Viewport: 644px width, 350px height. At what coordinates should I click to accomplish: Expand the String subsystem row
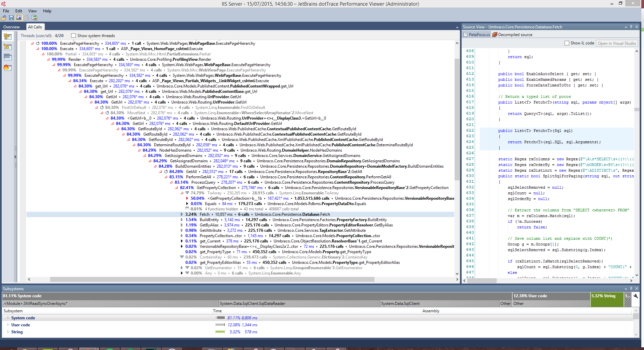pyautogui.click(x=8, y=332)
